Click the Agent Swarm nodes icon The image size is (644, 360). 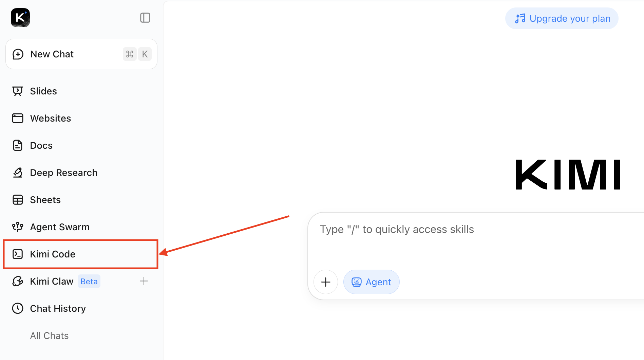pos(18,227)
